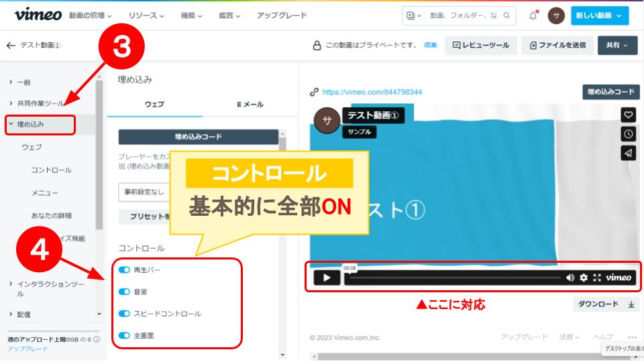Click the プリセット button
The image size is (644, 362).
[145, 217]
